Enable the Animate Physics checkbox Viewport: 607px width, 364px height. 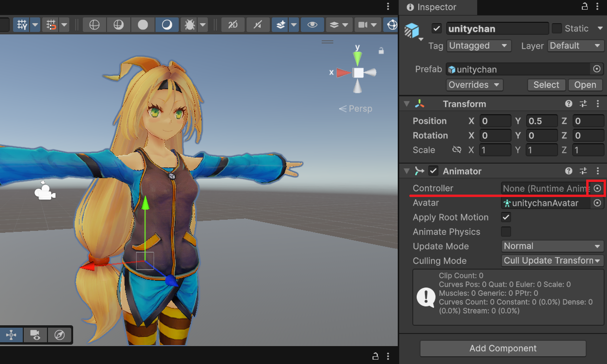506,232
